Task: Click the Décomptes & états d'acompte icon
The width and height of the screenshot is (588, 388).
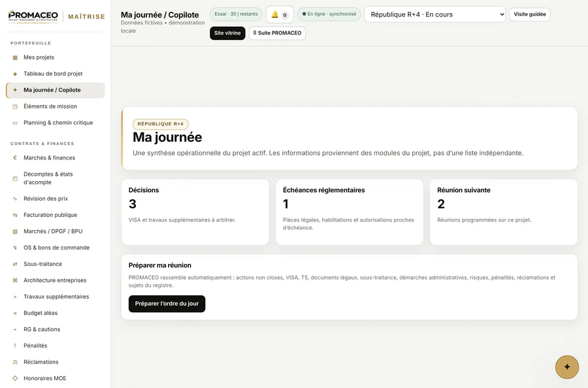Action: click(15, 178)
